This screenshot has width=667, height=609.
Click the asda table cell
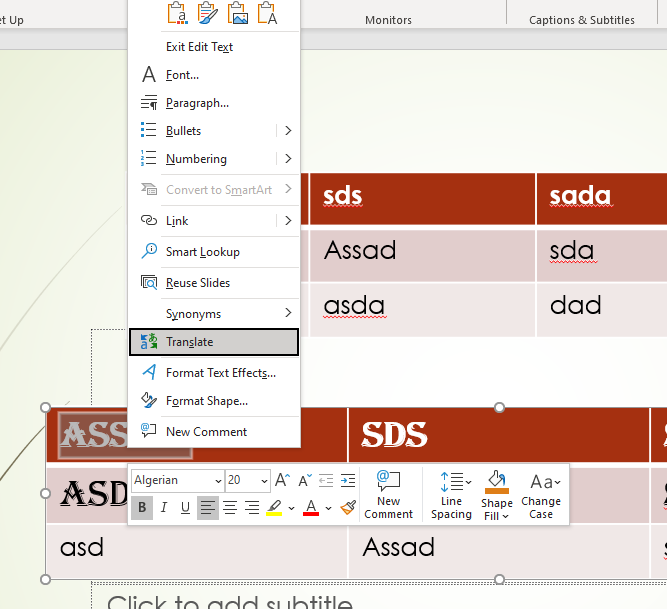pyautogui.click(x=422, y=310)
